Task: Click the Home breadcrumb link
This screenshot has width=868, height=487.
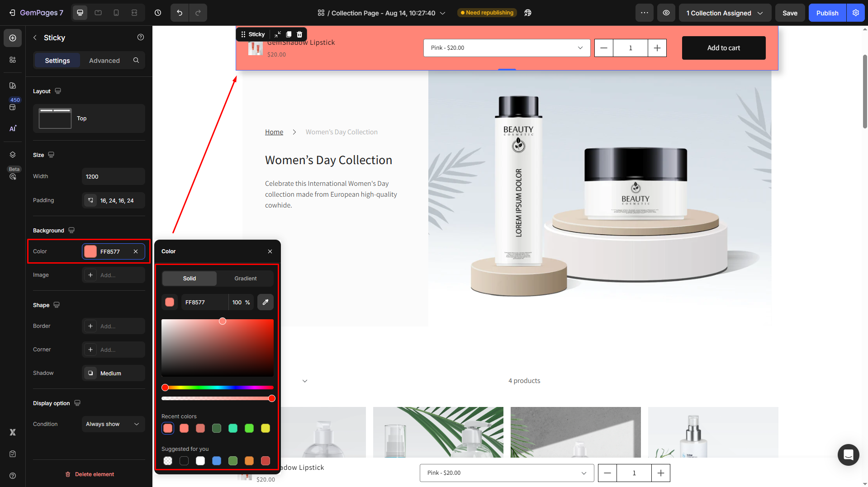Action: click(x=274, y=132)
